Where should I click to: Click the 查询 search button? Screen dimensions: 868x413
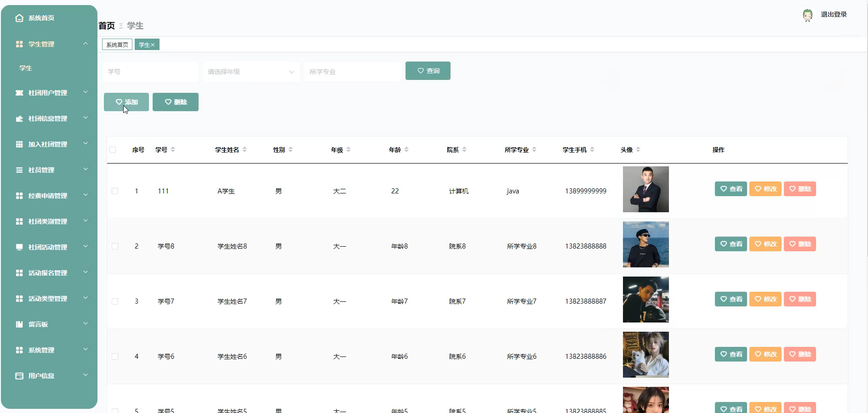coord(428,71)
